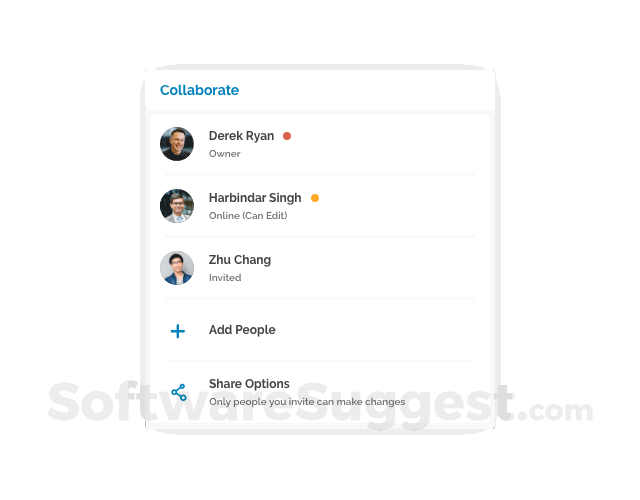Image resolution: width=640 pixels, height=500 pixels.
Task: Open Share Options
Action: (x=249, y=384)
